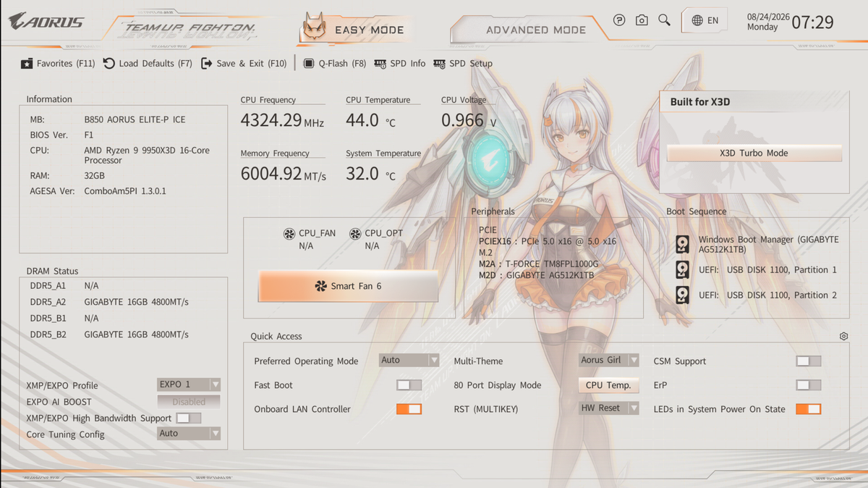The width and height of the screenshot is (868, 488).
Task: Disable the Onboard LAN Controller switch
Action: click(x=409, y=409)
